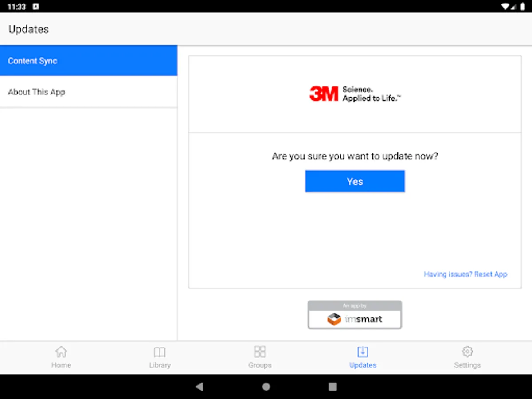
Task: Select the Content Sync menu item
Action: [89, 61]
